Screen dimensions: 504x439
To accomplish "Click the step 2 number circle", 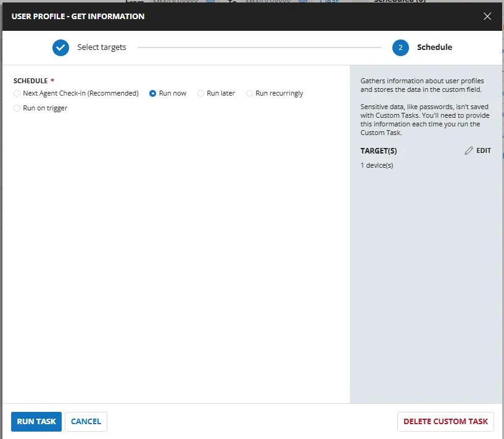I will [400, 47].
